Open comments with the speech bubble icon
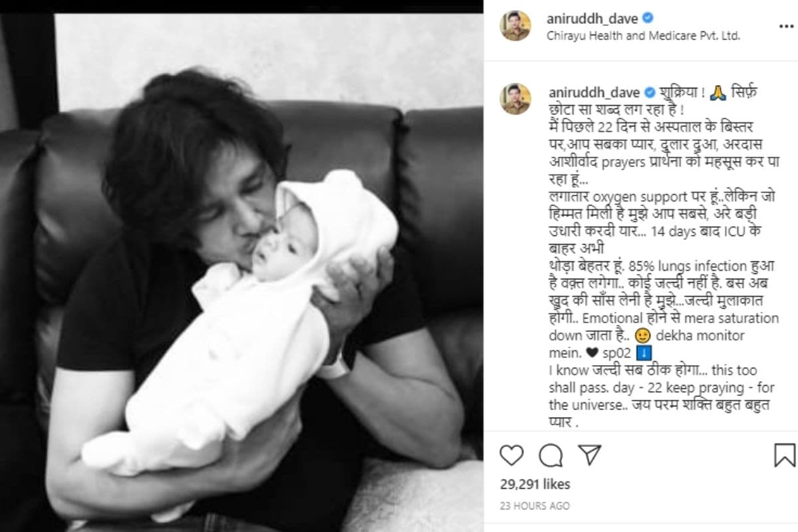The width and height of the screenshot is (798, 532). 551,455
